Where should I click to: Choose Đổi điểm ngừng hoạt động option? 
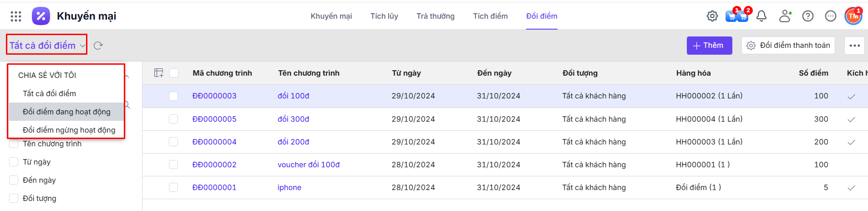coord(69,130)
